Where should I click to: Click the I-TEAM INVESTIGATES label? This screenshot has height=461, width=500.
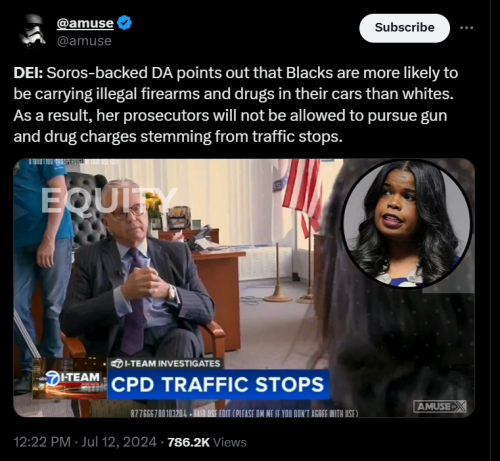tap(166, 363)
